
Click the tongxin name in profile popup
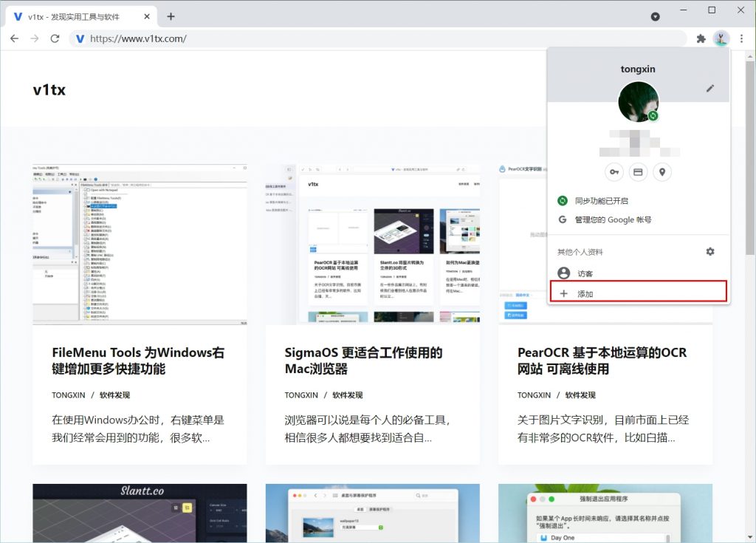click(638, 69)
